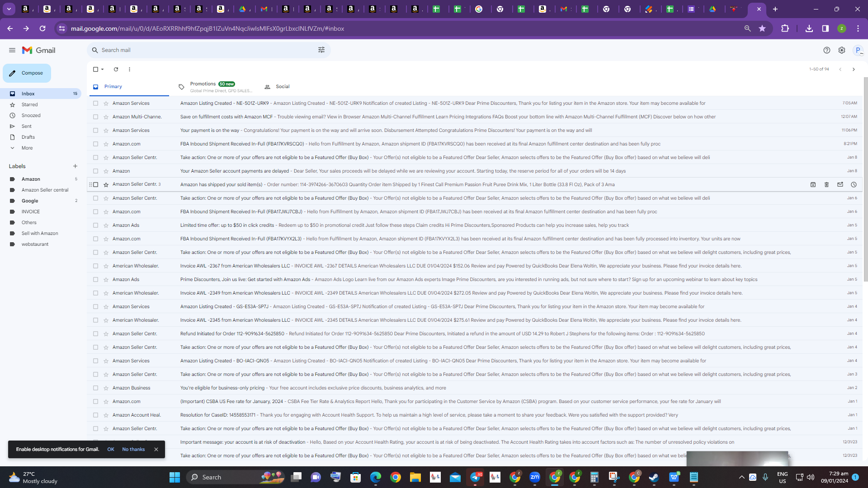Screen dimensions: 868x488
Task: Reload the browser page
Action: [x=42, y=28]
